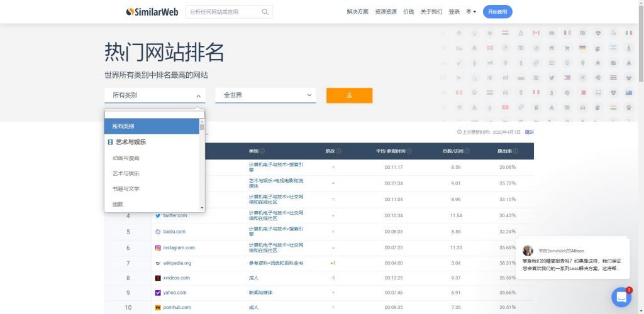
Task: Click the +1 rank change value
Action: [333, 263]
